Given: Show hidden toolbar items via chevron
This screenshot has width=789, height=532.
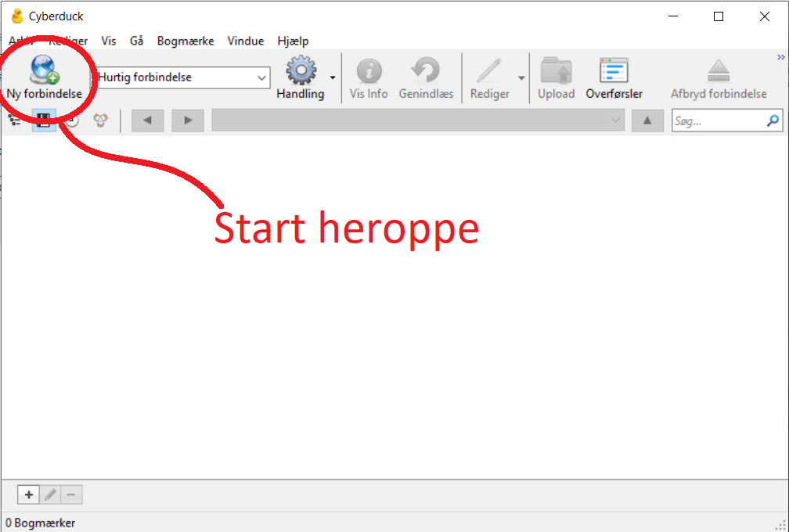Looking at the screenshot, I should pyautogui.click(x=781, y=57).
